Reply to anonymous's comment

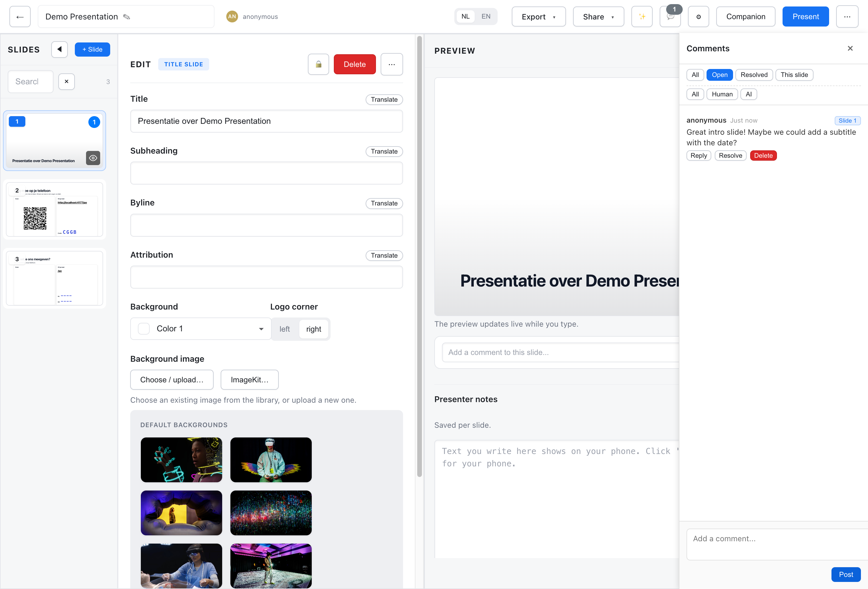pyautogui.click(x=698, y=155)
